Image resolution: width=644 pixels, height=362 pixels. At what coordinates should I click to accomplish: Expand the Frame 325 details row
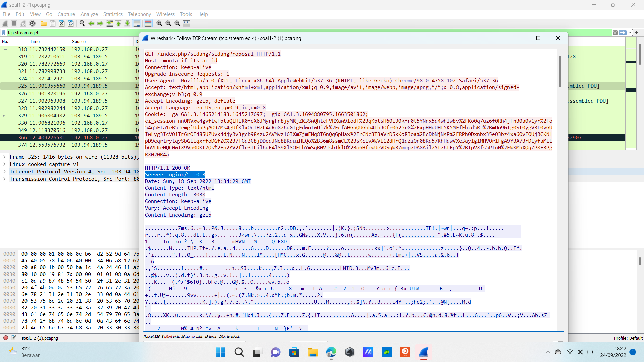coord(4,157)
